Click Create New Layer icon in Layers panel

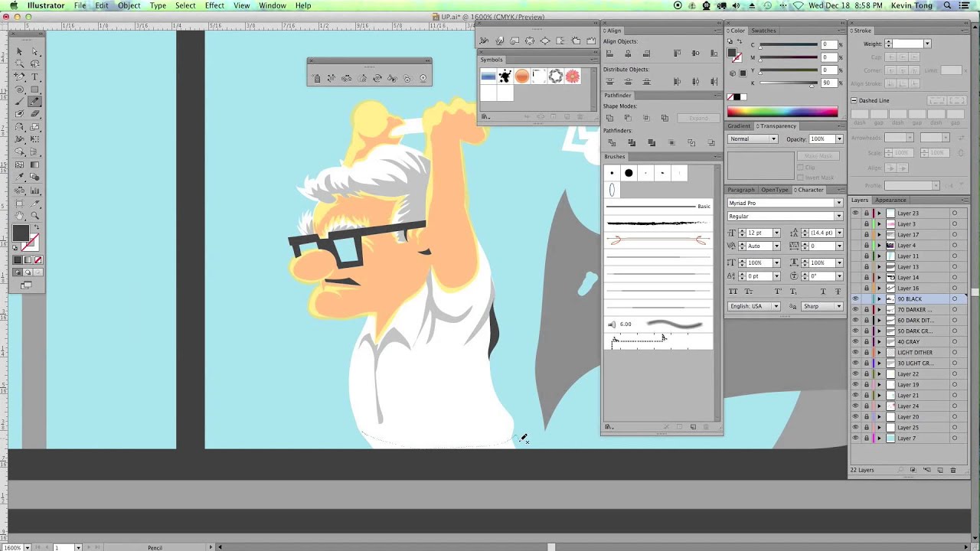[x=940, y=470]
